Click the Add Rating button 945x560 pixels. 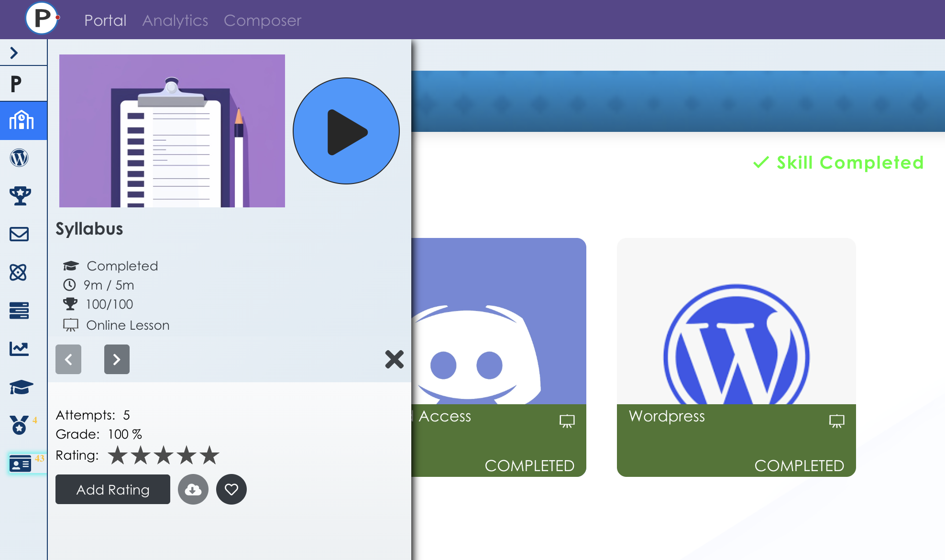113,489
